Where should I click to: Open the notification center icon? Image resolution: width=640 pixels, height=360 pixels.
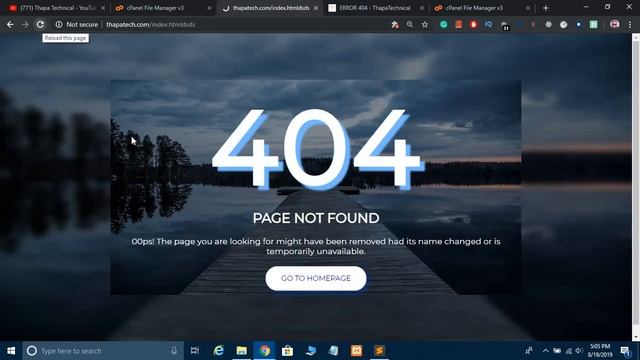point(625,351)
